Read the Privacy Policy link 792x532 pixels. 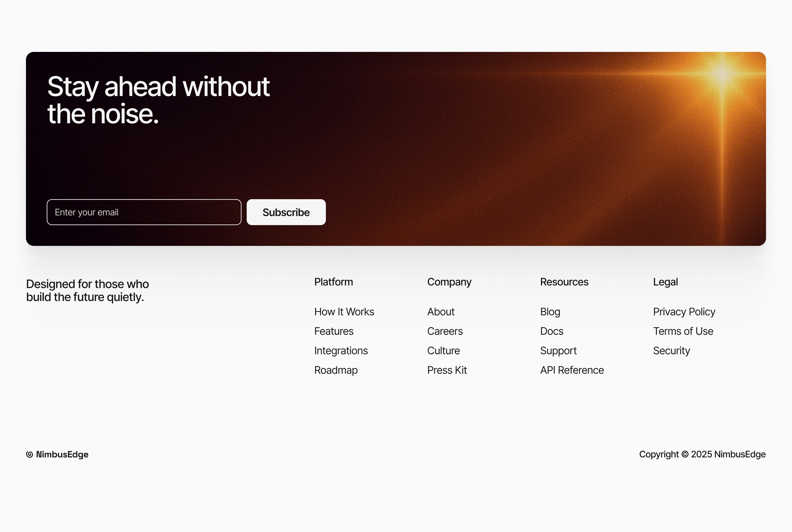point(684,312)
